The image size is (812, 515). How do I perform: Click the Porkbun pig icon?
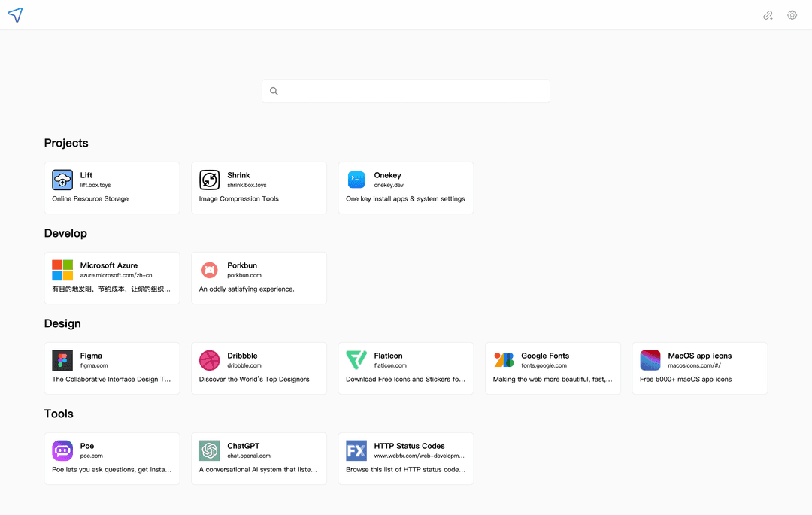(x=209, y=270)
